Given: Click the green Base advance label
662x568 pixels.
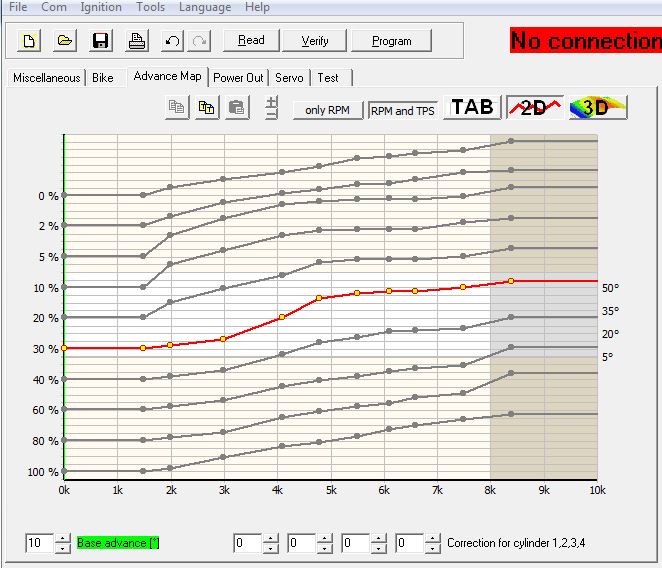Looking at the screenshot, I should click(x=118, y=543).
